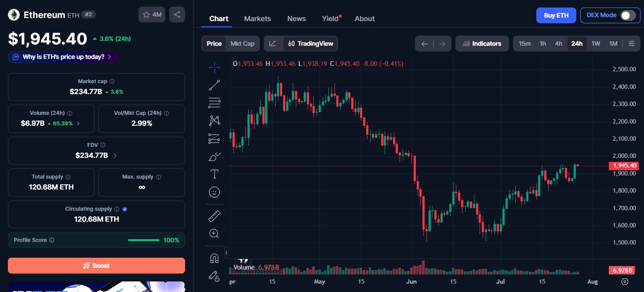Select the Text annotation tool
This screenshot has height=292, width=644.
[x=215, y=174]
